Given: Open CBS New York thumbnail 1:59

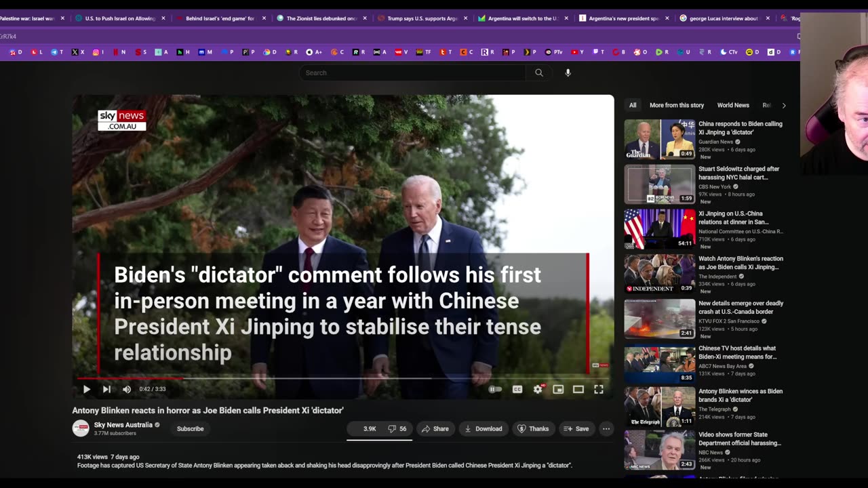Looking at the screenshot, I should 660,184.
